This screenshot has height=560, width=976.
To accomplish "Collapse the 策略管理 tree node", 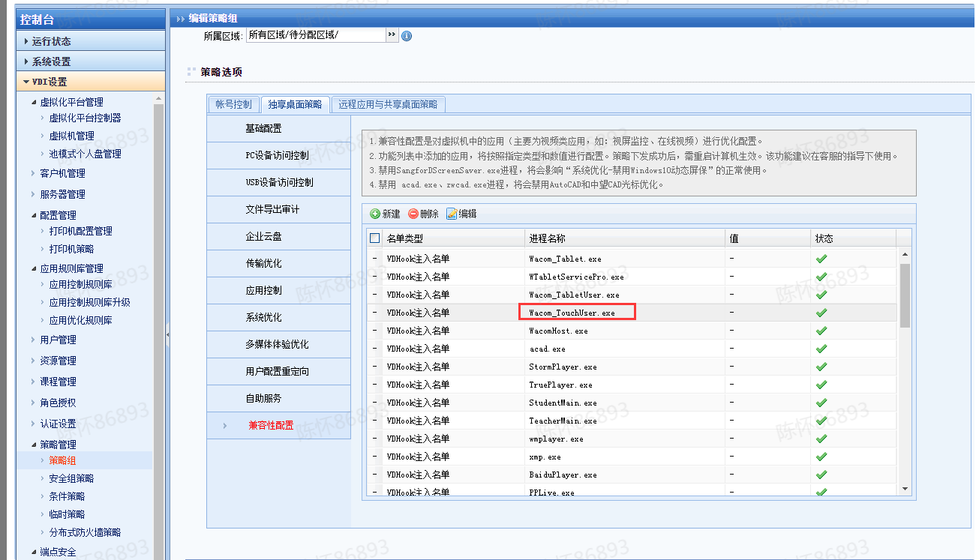I will click(x=33, y=445).
